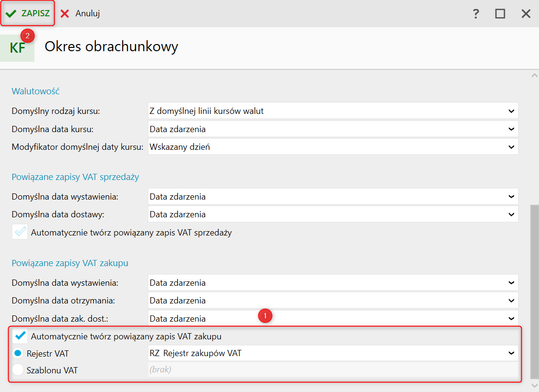Click the scroll up arrow of scrollbar
539x392 pixels.
535,75
